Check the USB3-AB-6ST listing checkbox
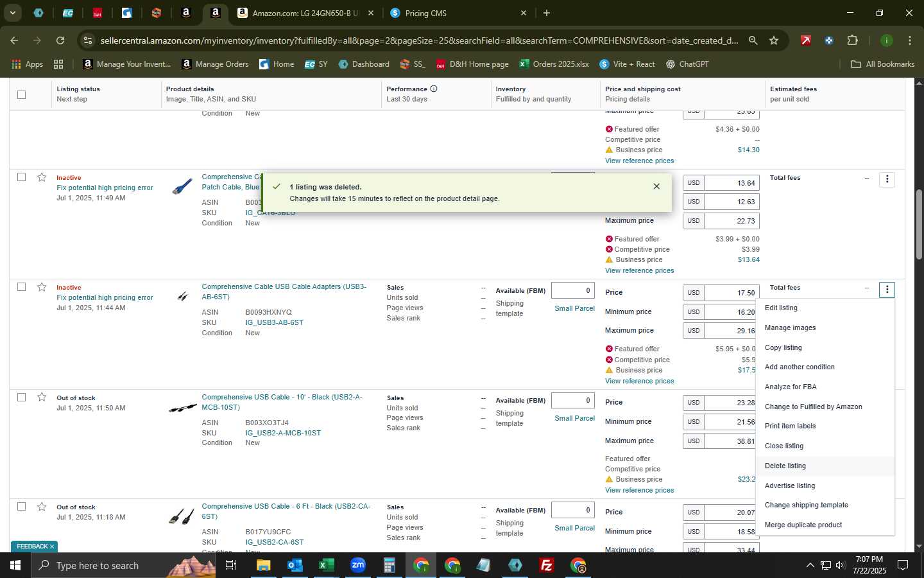This screenshot has height=578, width=924. tap(21, 286)
